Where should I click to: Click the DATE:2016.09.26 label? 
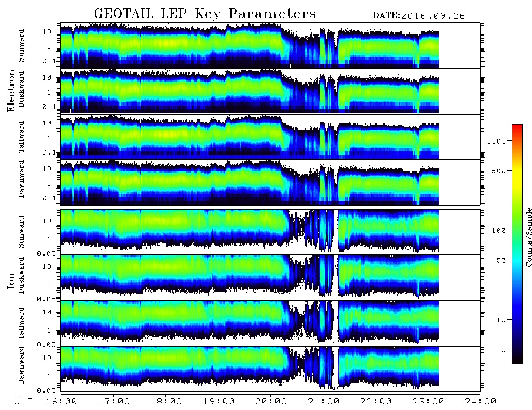click(419, 16)
